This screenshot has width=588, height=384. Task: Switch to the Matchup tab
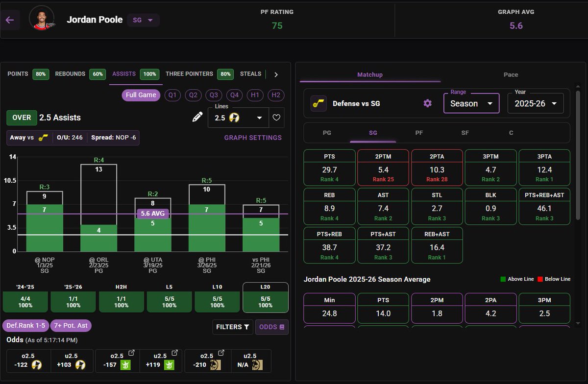(x=370, y=74)
